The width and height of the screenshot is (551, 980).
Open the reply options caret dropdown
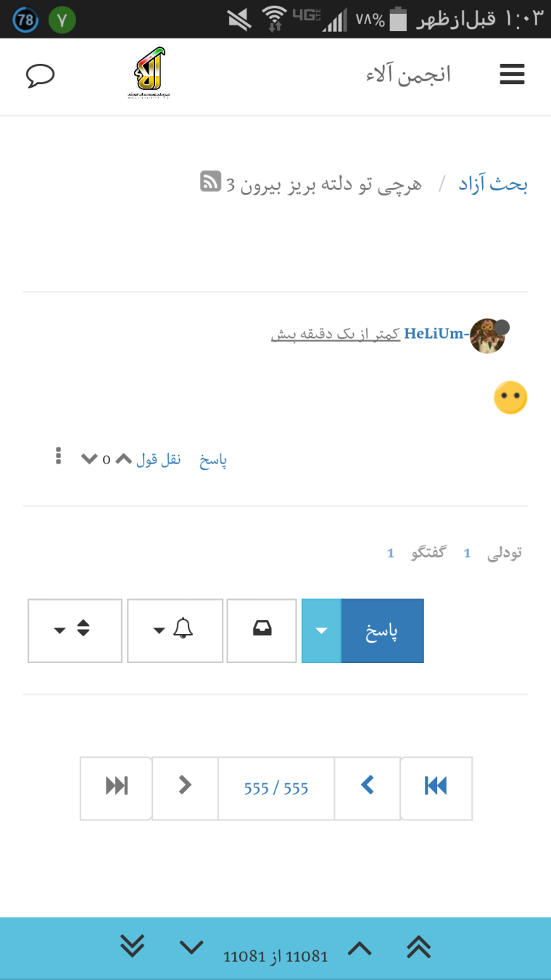point(321,630)
